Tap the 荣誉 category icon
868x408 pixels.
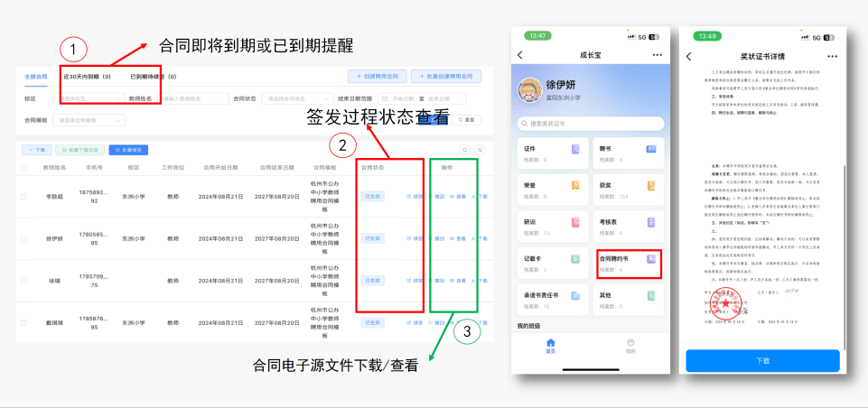click(576, 187)
